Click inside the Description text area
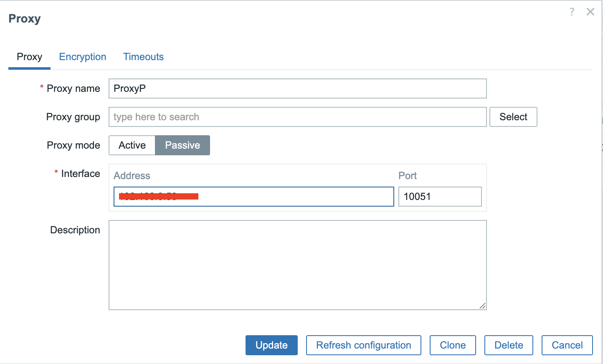The image size is (603, 364). pos(297,265)
